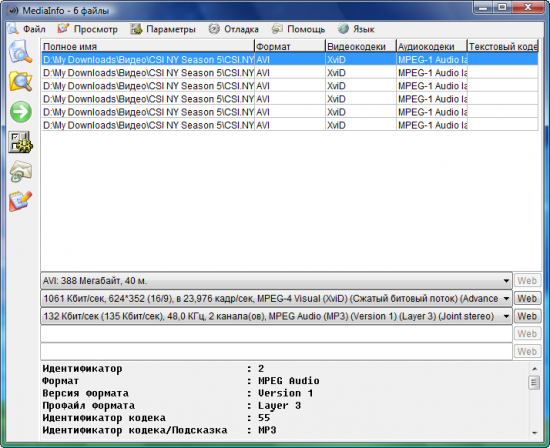Click Web button beside video stream
This screenshot has height=448, width=550.
[x=527, y=299]
